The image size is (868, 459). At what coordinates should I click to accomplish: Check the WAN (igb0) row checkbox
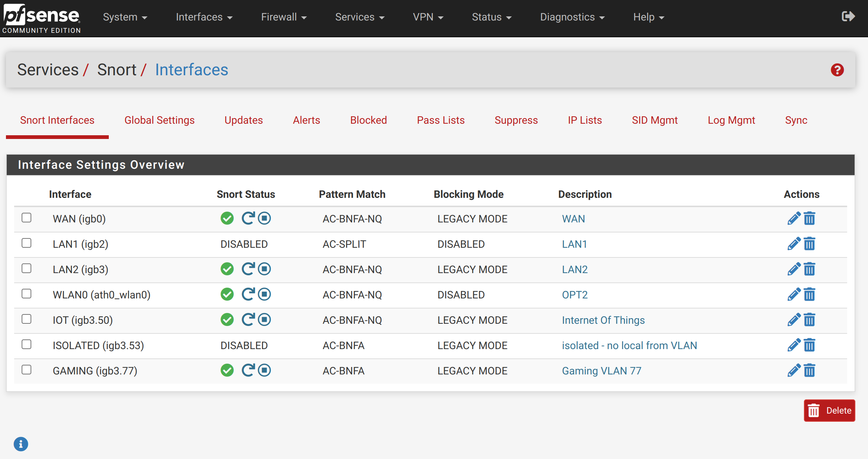click(x=26, y=218)
